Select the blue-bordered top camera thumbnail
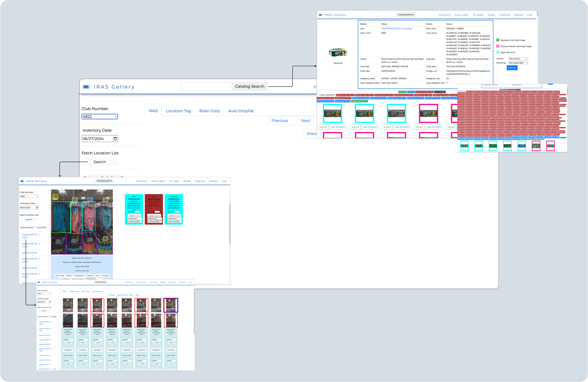 [171, 305]
